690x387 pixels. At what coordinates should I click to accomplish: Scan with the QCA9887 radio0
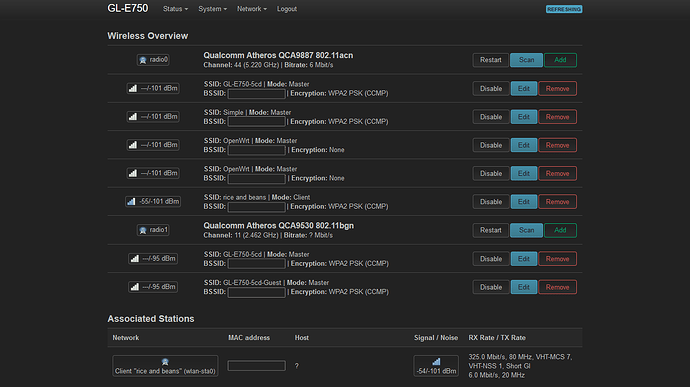pos(526,60)
